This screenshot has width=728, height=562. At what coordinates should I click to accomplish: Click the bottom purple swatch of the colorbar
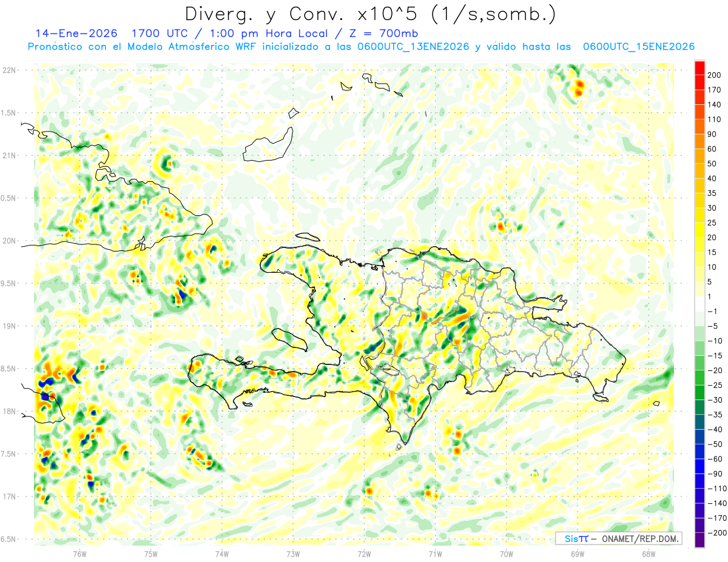699,540
